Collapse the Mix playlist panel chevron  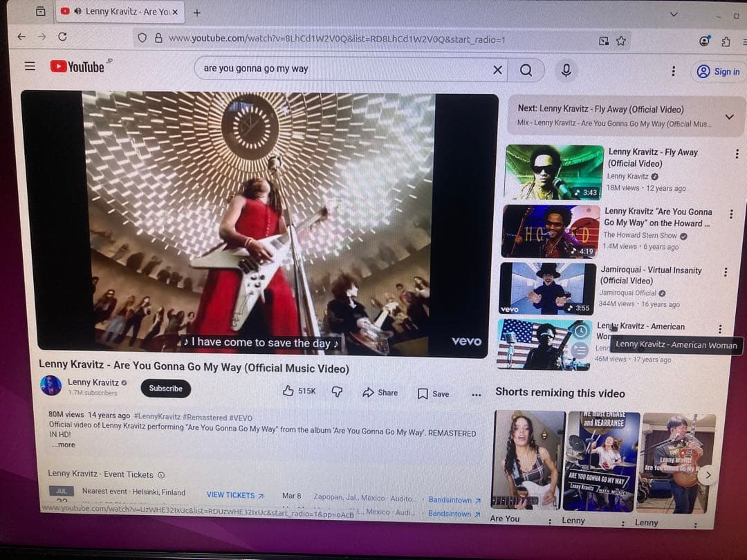(x=728, y=117)
